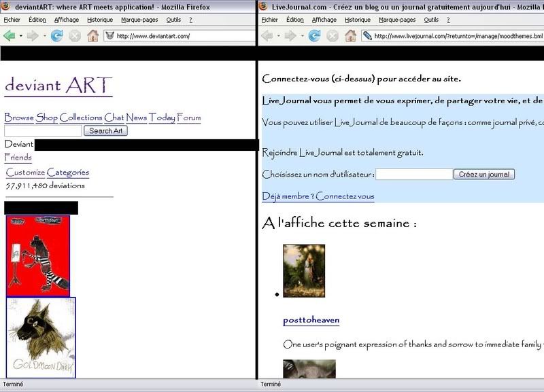Click the deviant ART logo heading link
This screenshot has width=544, height=392.
pyautogui.click(x=58, y=86)
